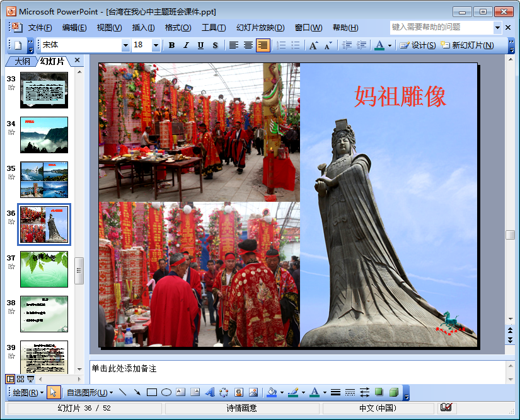Open the AutoShapes menu
This screenshot has width=520, height=420.
[90, 392]
